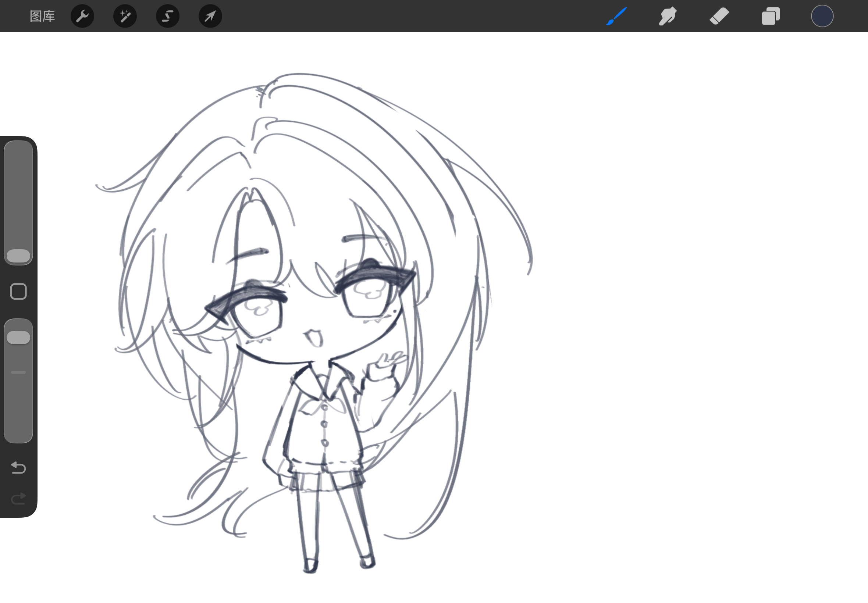Select the Smudge tool
Screen dimensions: 868x603
point(668,16)
